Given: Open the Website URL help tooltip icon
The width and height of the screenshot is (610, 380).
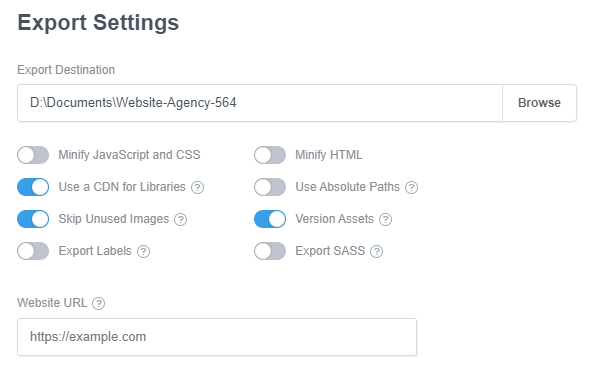Looking at the screenshot, I should pyautogui.click(x=98, y=303).
